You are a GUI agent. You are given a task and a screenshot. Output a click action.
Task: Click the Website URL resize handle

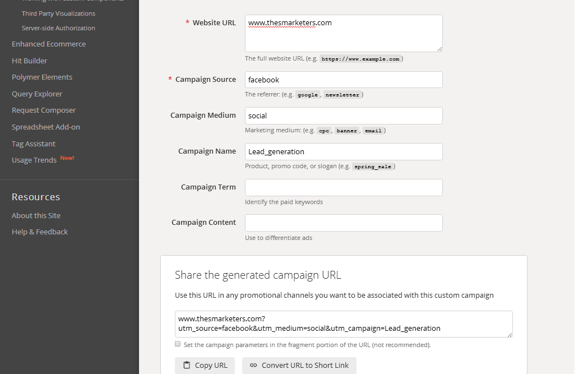click(439, 49)
